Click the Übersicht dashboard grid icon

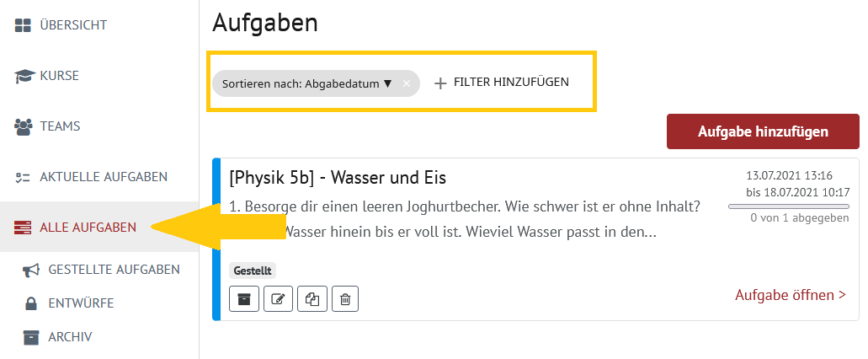[x=23, y=25]
